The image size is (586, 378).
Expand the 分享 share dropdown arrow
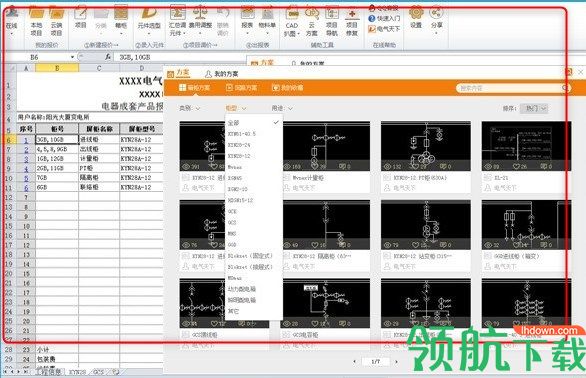(436, 33)
